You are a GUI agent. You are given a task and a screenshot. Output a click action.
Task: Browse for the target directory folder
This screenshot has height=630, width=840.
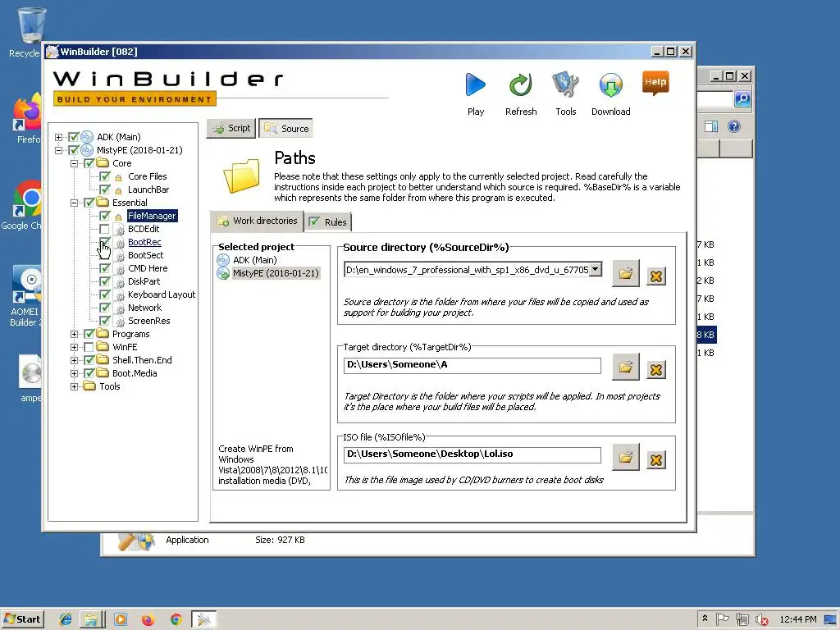tap(626, 367)
